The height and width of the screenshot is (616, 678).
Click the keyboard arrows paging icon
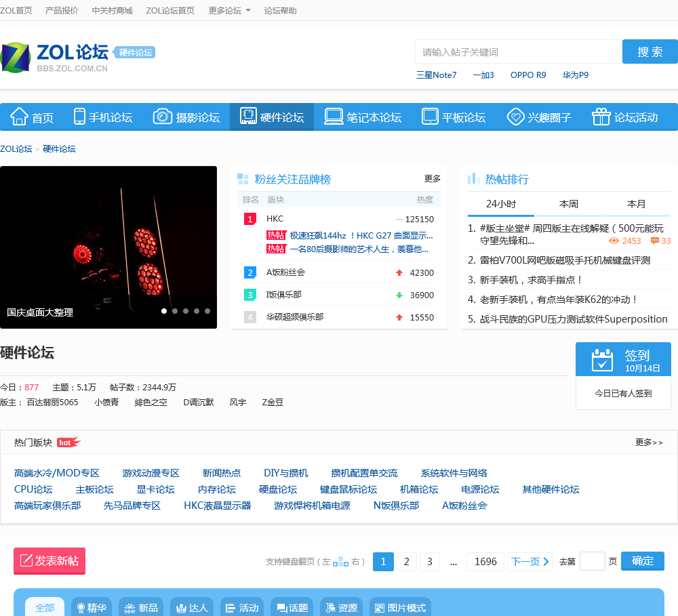coord(341,562)
